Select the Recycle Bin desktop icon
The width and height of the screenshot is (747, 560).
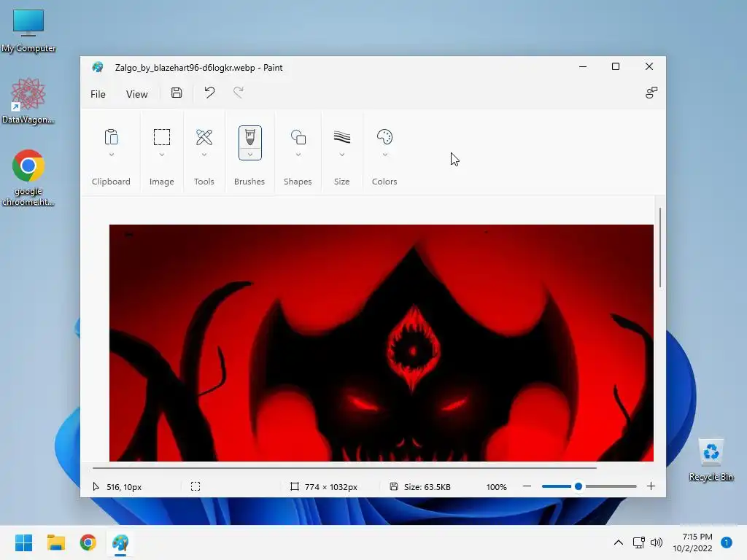point(711,459)
